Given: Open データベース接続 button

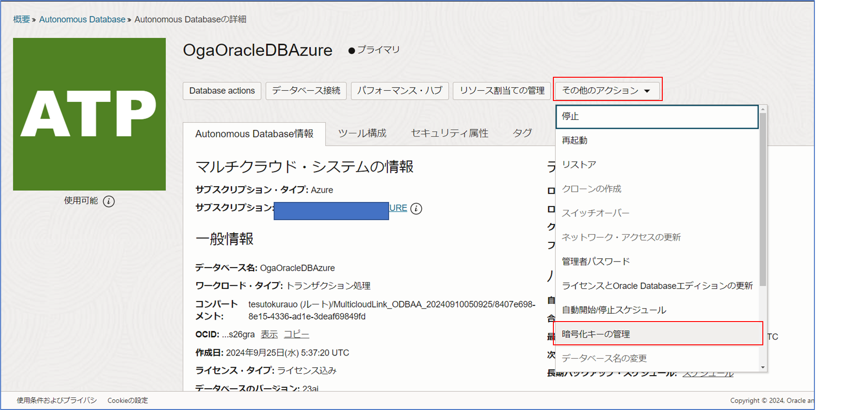Looking at the screenshot, I should point(306,91).
